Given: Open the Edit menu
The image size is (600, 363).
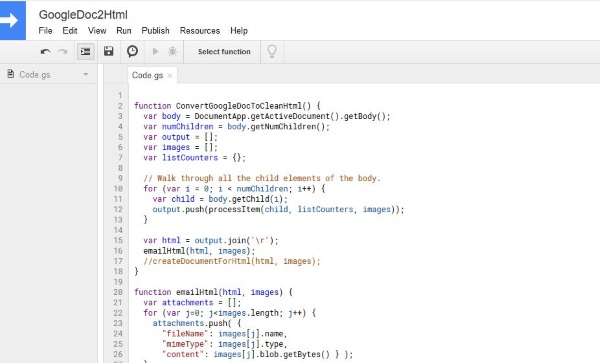Looking at the screenshot, I should pyautogui.click(x=70, y=31).
